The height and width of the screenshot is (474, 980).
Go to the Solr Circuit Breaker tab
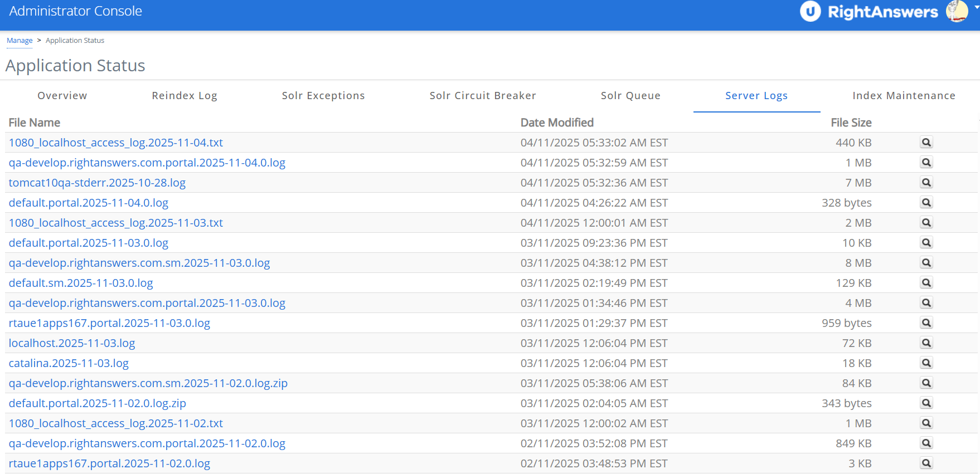coord(483,96)
